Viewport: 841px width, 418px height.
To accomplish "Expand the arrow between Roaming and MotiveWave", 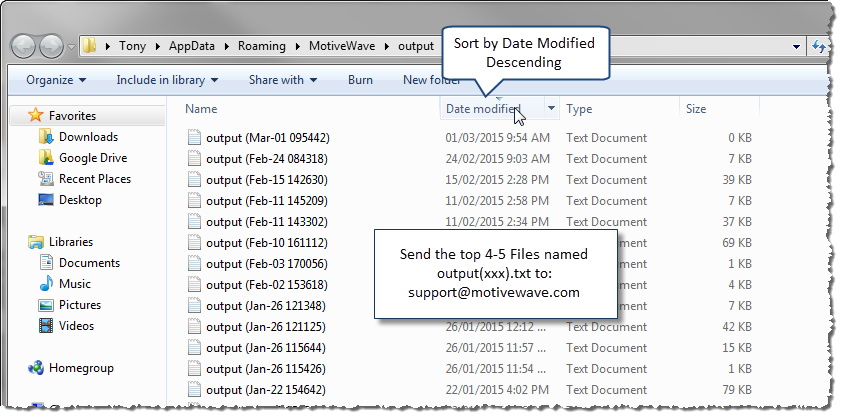I will 297,46.
